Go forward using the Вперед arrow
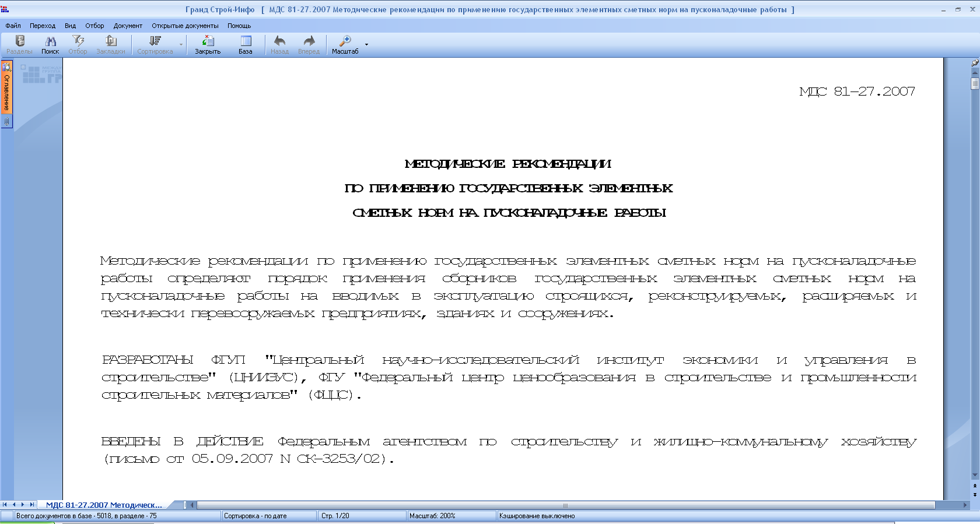This screenshot has width=980, height=524. click(309, 45)
